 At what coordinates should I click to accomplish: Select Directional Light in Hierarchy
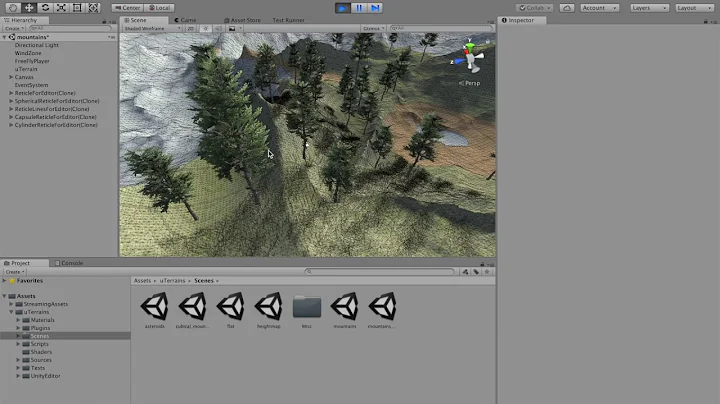pyautogui.click(x=37, y=45)
